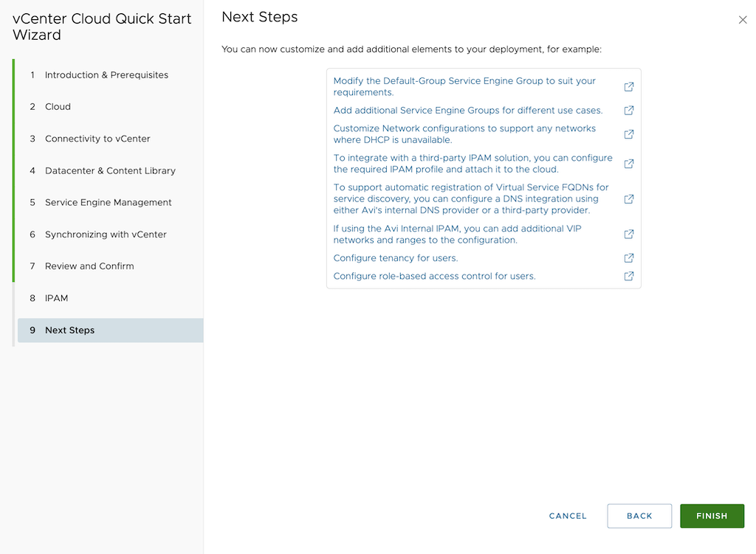Click external link icon for role-based access control
756x554 pixels.
[x=629, y=276]
